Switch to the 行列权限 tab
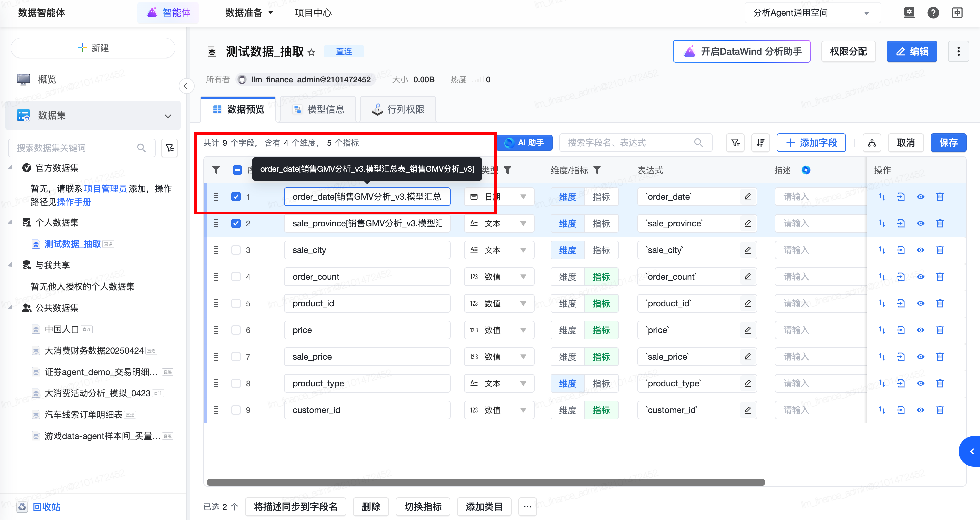Viewport: 980px width, 520px height. (x=398, y=110)
